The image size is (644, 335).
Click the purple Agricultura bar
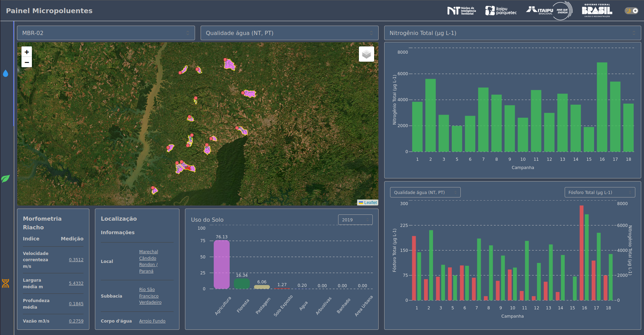click(x=221, y=264)
